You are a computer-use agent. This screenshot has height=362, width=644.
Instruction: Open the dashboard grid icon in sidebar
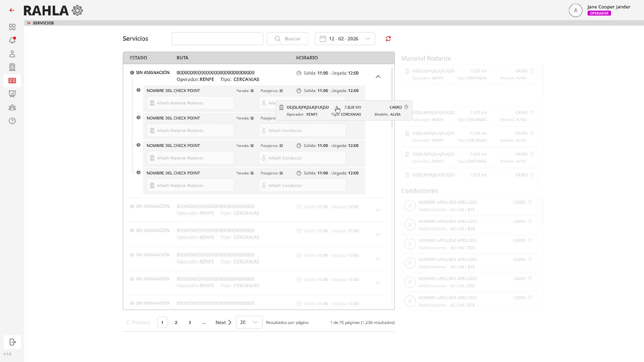12,27
